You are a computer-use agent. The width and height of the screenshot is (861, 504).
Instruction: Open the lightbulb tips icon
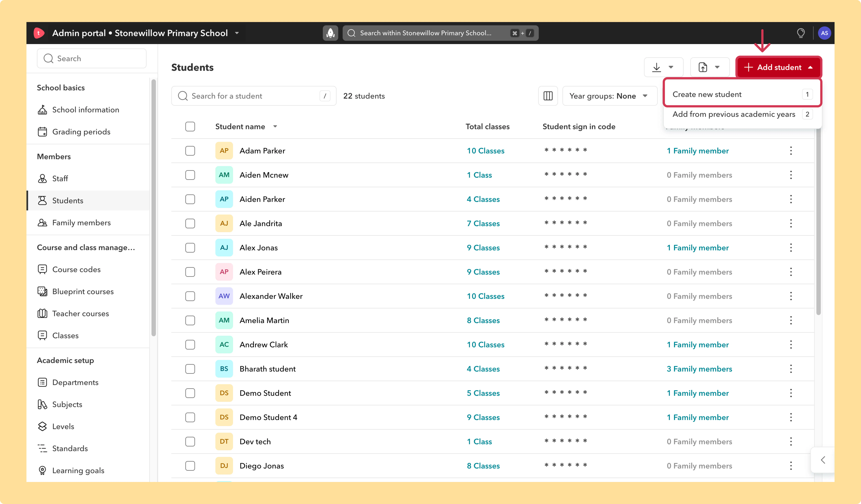click(801, 33)
